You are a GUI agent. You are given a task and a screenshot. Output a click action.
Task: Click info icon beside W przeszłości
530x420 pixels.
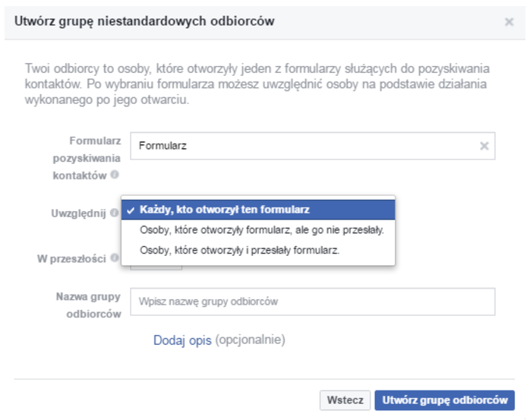point(114,257)
